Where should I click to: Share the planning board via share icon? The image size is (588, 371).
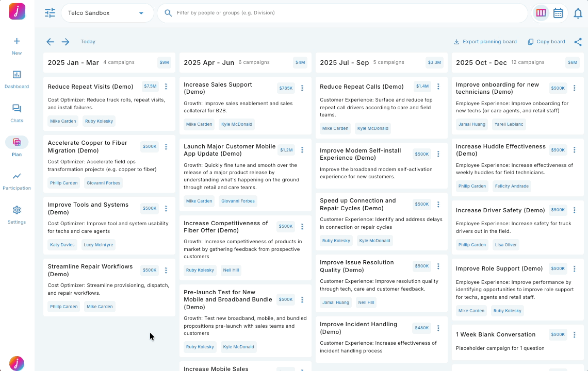[578, 42]
